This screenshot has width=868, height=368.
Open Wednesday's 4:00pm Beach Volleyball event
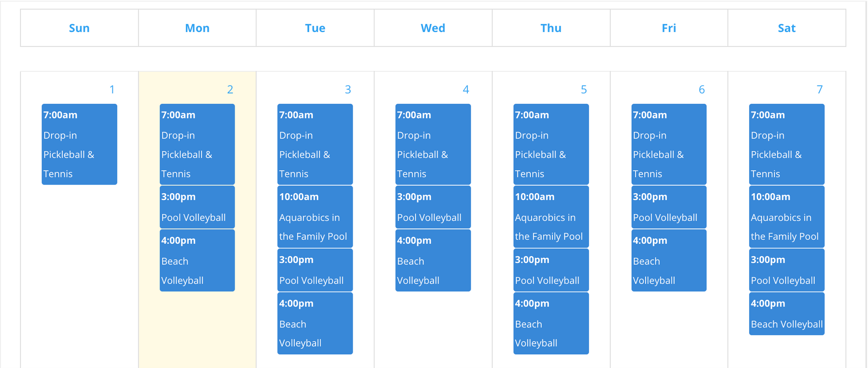433,261
